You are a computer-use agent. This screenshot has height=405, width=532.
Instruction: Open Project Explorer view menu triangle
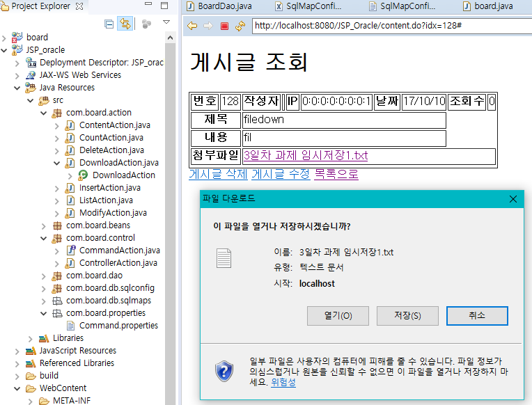(x=166, y=22)
